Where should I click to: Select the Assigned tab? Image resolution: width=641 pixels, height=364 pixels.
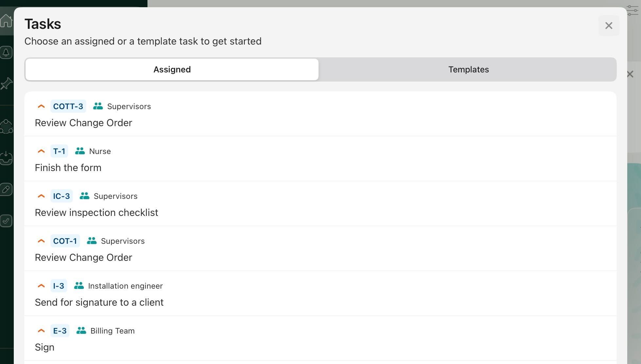point(172,69)
